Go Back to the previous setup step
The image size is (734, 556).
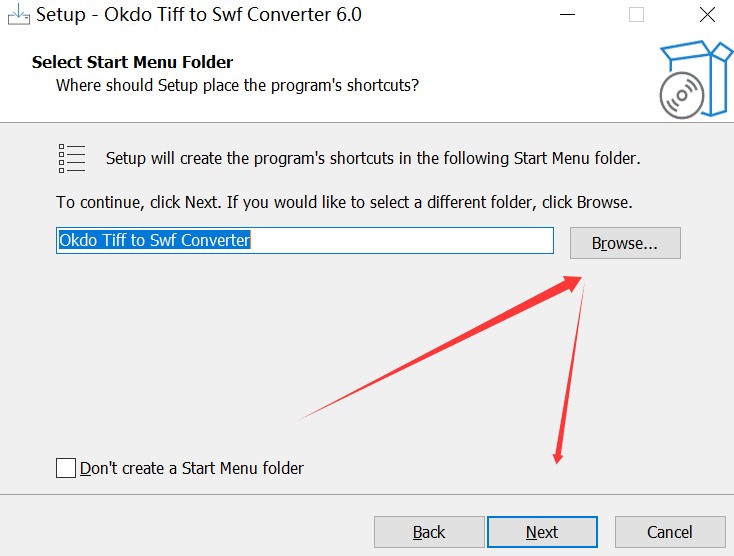[429, 532]
